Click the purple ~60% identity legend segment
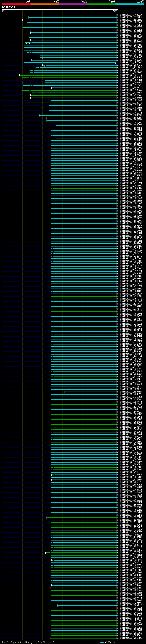The height and width of the screenshot is (644, 146). point(73,4)
